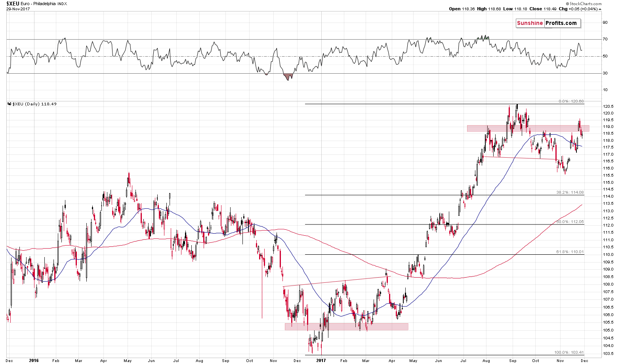Click the RSI axis label 30
The width and height of the screenshot is (620, 364).
(x=605, y=73)
